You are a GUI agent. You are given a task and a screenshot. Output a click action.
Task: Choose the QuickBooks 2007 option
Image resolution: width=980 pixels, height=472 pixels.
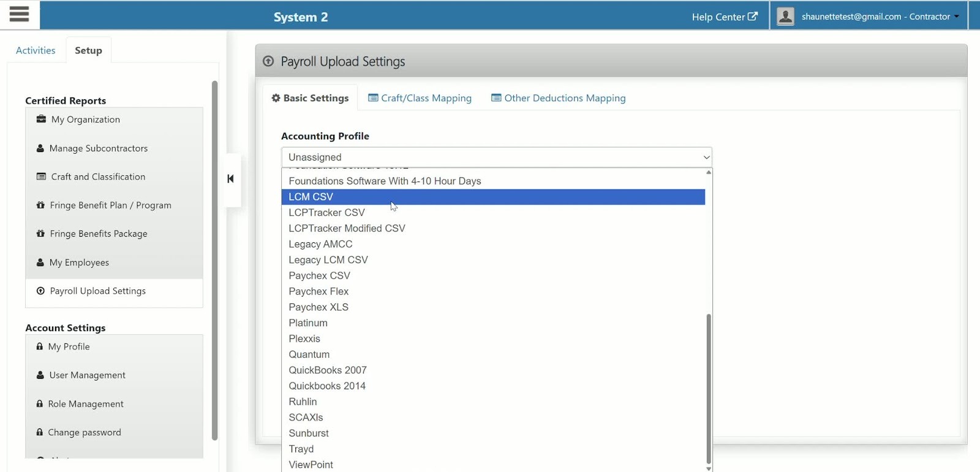[x=493, y=370]
